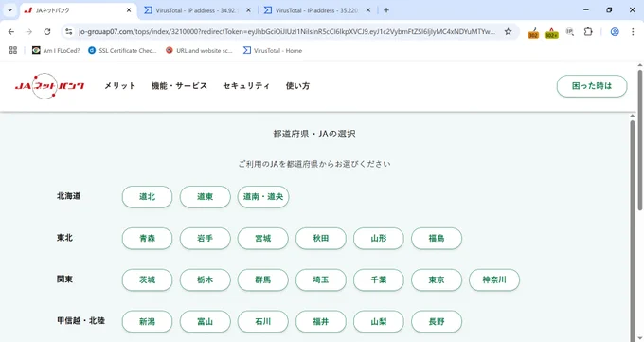
Task: Select 青森 prefecture button
Action: click(x=147, y=239)
